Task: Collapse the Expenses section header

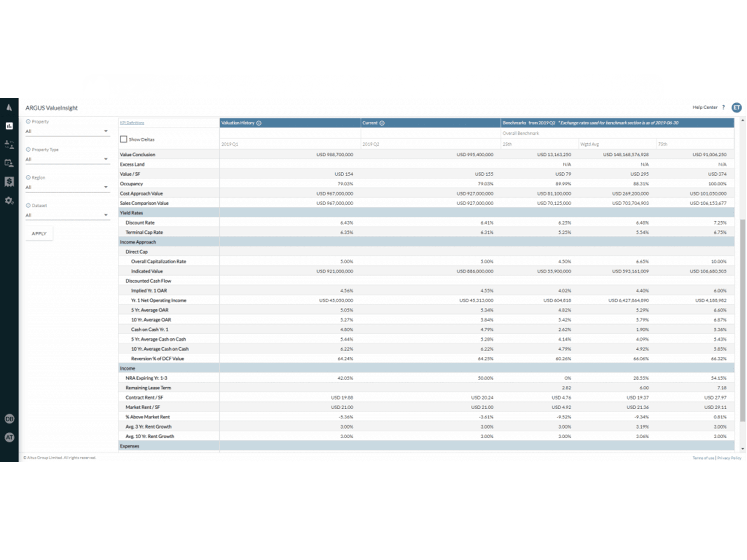Action: click(426, 446)
